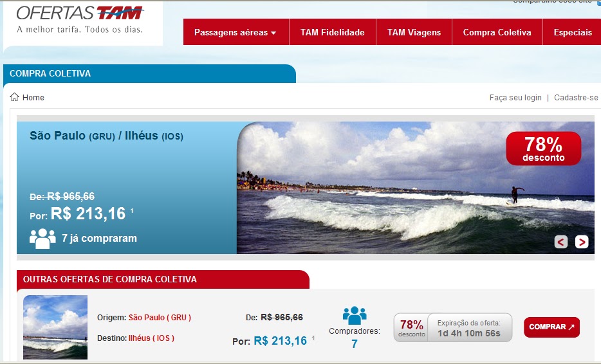Click the Faça seu login link
Viewport: 601px width, 364px height.
pos(515,98)
